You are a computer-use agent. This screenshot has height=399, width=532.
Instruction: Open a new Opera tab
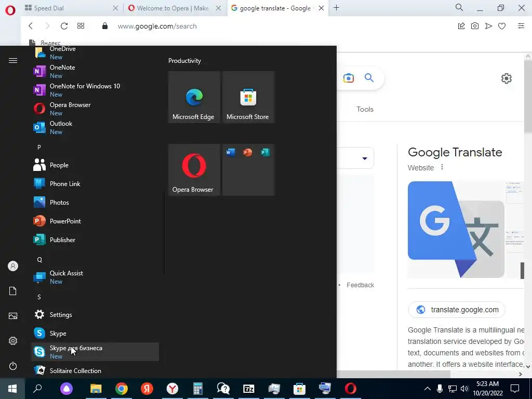point(336,8)
